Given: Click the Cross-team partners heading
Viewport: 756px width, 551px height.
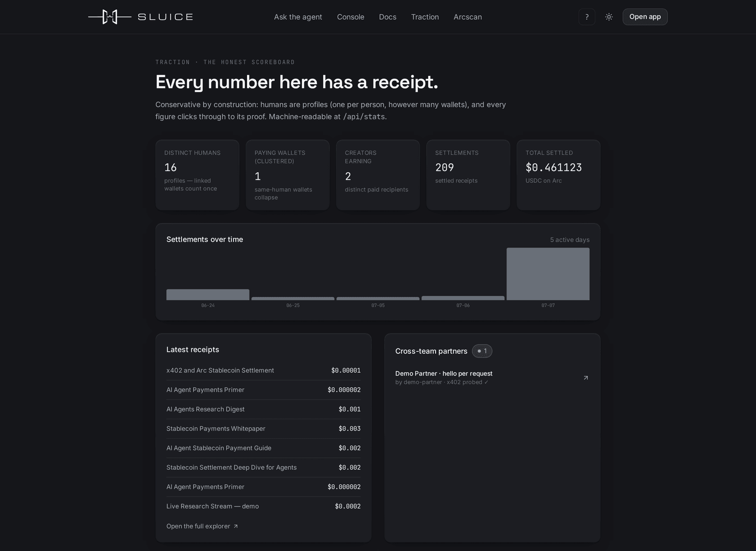Looking at the screenshot, I should point(431,351).
